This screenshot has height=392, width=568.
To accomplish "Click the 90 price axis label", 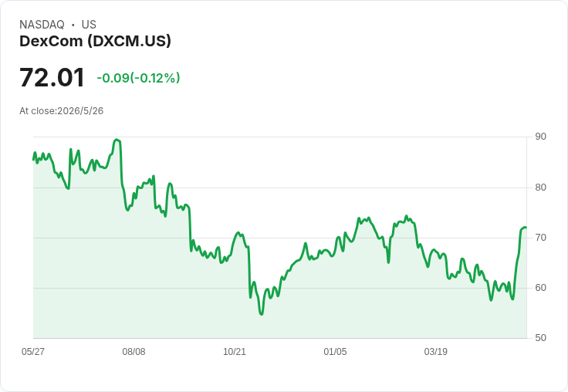I will point(540,137).
